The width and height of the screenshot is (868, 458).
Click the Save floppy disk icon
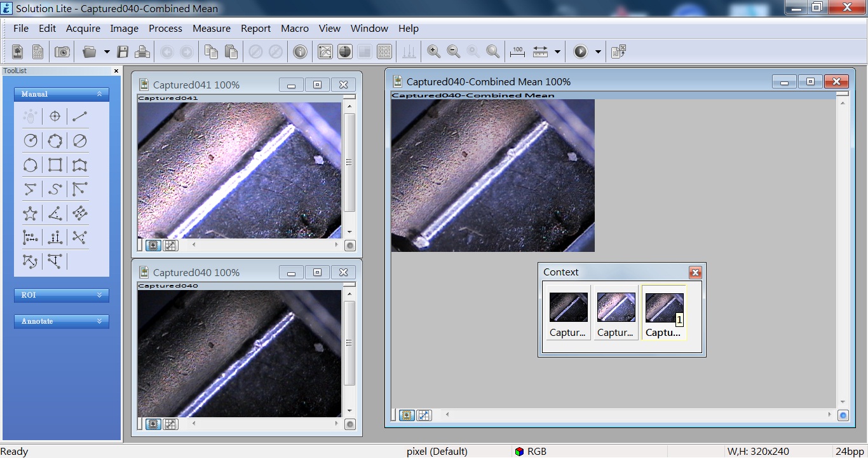click(123, 52)
